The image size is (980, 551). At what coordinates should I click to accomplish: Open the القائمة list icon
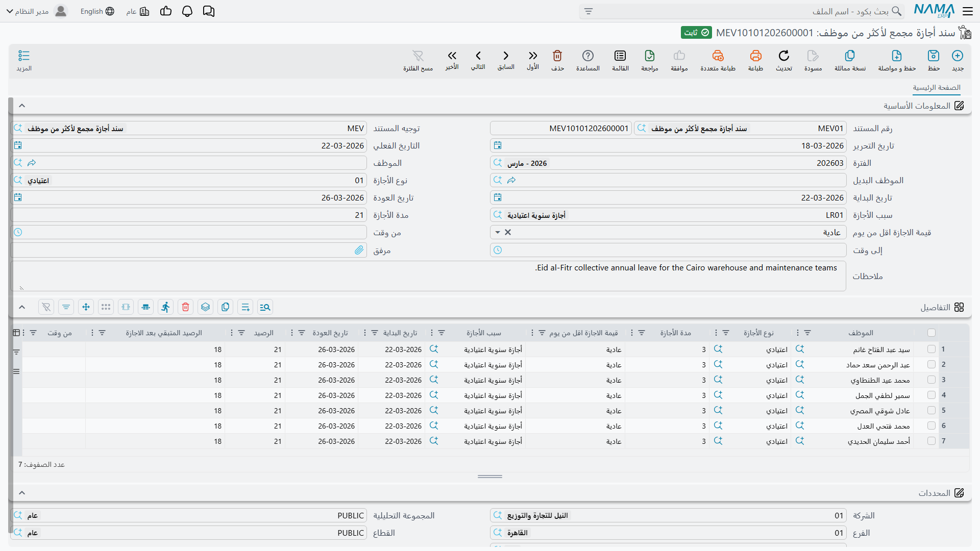[x=620, y=56]
